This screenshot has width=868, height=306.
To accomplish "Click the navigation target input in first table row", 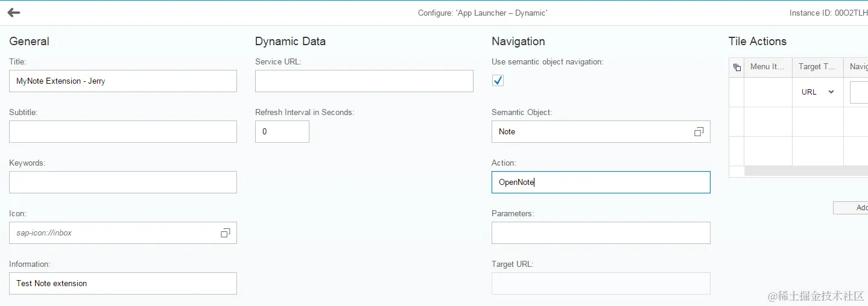I will 859,93.
